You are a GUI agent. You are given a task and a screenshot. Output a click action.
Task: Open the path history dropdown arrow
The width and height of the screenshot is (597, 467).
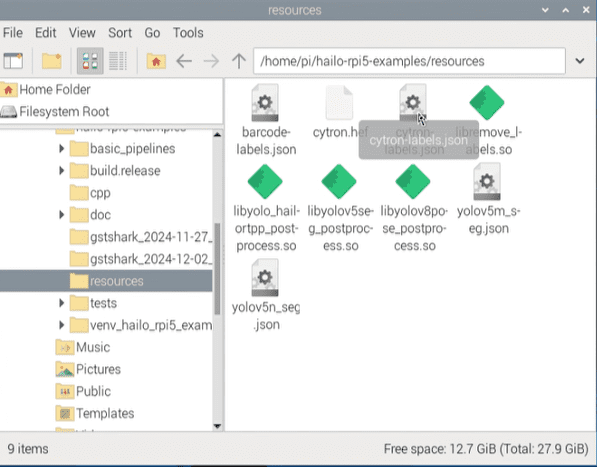click(x=580, y=61)
